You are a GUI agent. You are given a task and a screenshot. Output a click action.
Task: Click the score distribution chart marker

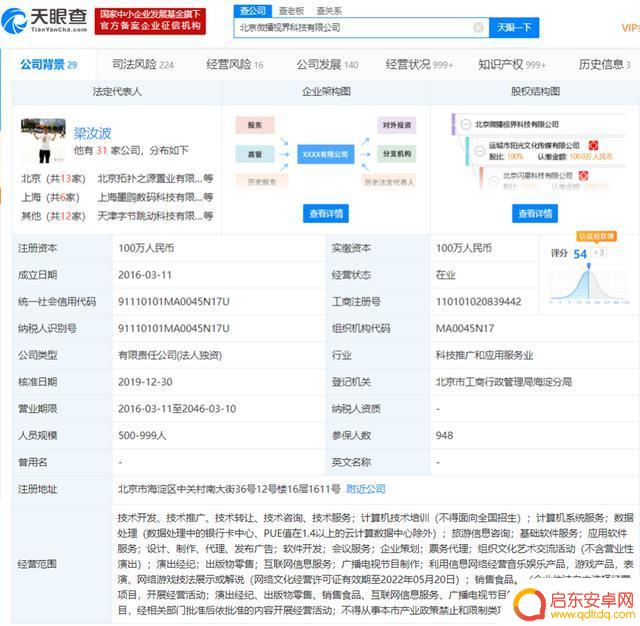coord(589,266)
